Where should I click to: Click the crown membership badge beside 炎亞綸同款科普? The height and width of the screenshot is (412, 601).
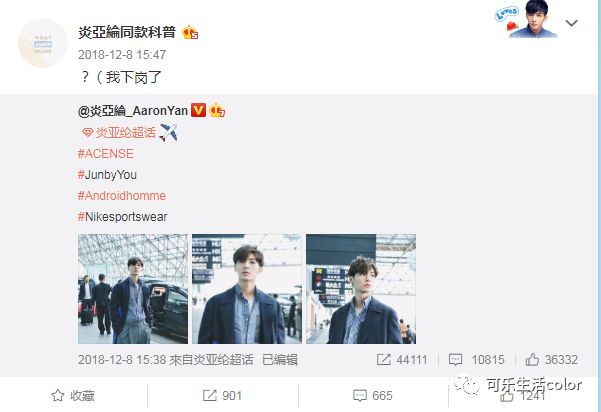point(190,33)
